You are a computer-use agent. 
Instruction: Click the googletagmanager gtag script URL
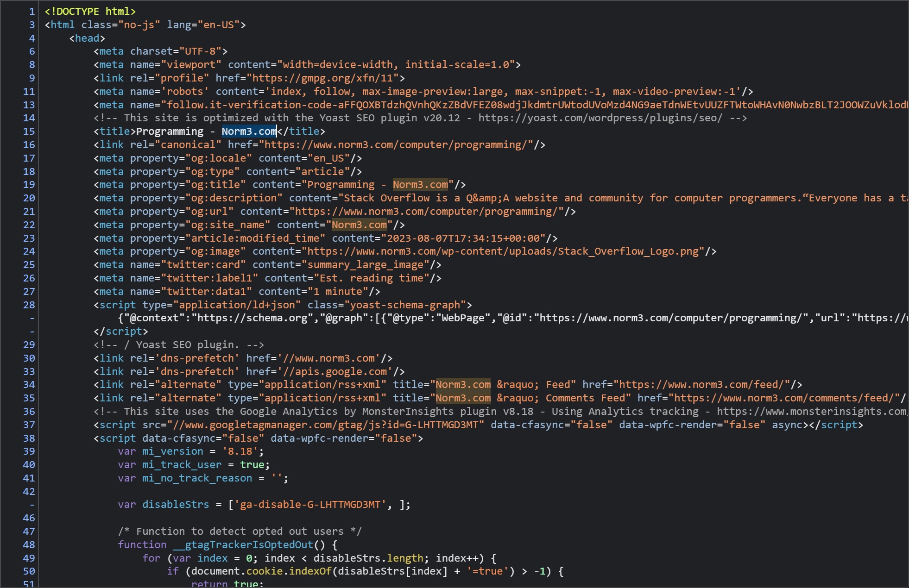[x=325, y=425]
